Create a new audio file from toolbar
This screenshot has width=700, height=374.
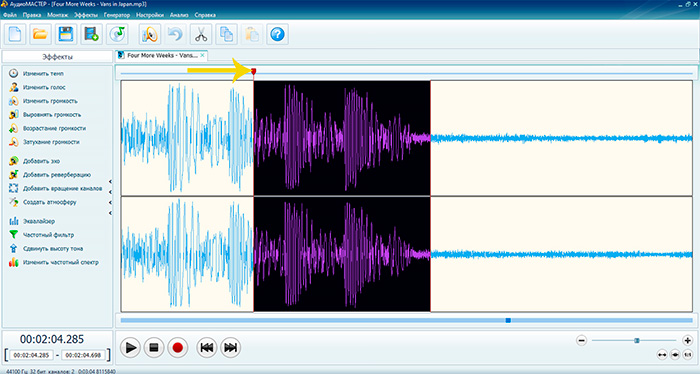[x=15, y=34]
